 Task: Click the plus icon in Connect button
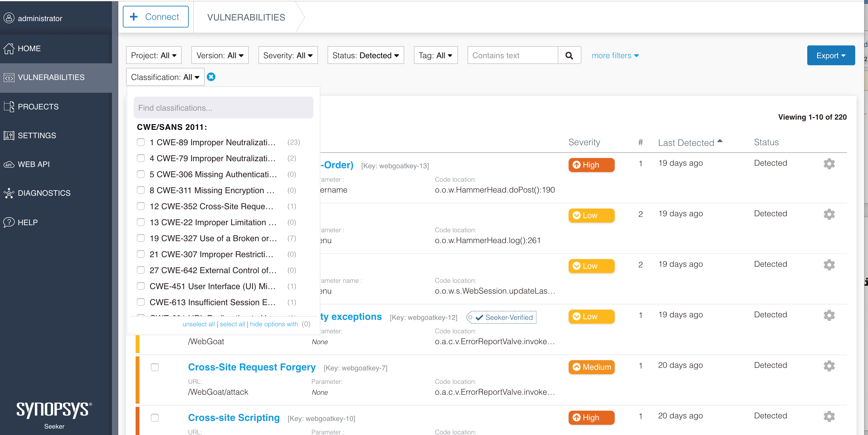[134, 17]
